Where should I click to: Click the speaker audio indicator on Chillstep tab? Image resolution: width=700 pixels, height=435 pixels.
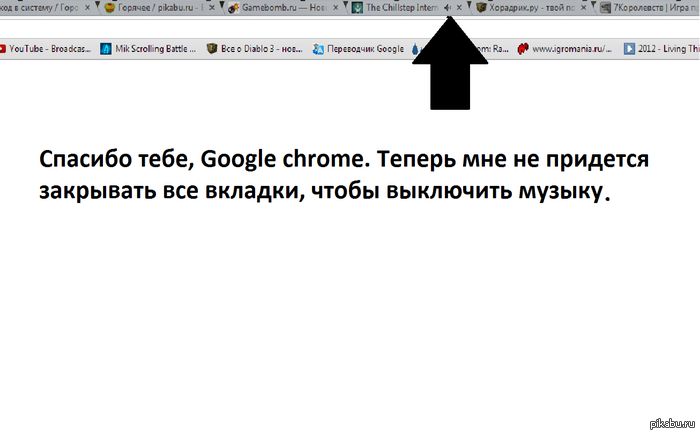pyautogui.click(x=448, y=8)
